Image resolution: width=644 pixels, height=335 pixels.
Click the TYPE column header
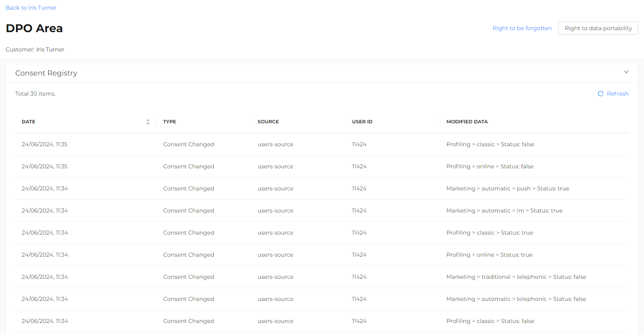coord(170,122)
